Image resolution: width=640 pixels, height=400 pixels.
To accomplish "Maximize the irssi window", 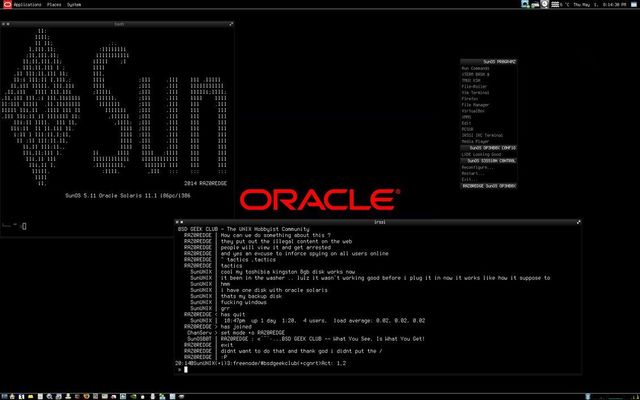I will pos(578,222).
